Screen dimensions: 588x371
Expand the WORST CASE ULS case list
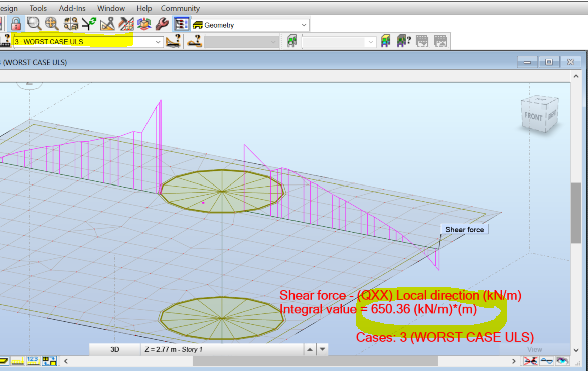click(x=158, y=42)
